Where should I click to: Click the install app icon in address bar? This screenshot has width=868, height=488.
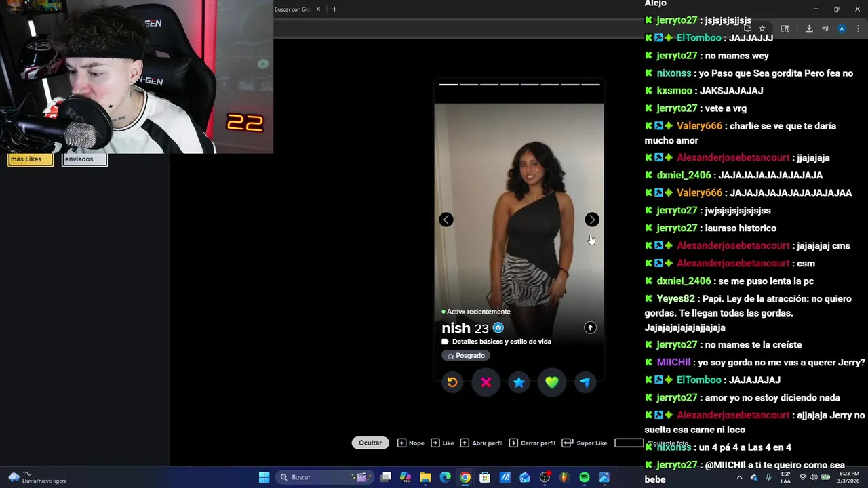coord(747,28)
